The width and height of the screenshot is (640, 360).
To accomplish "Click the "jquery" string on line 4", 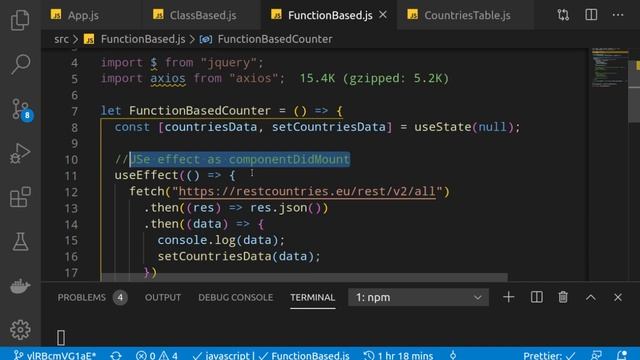I will (x=228, y=62).
